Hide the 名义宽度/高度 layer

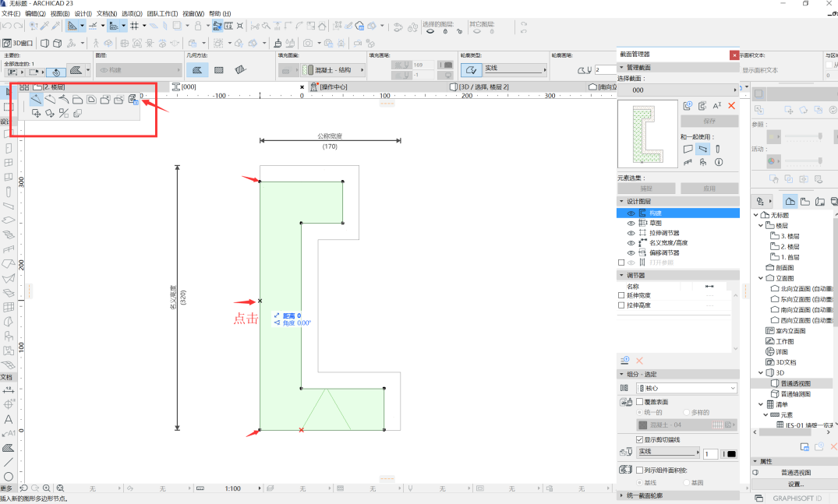click(x=631, y=243)
